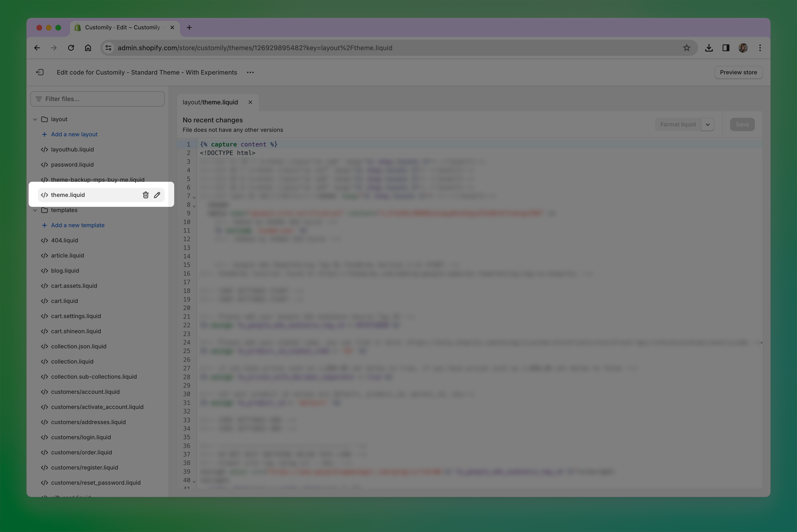Collapse the layout folder
The height and width of the screenshot is (532, 797).
(35, 119)
